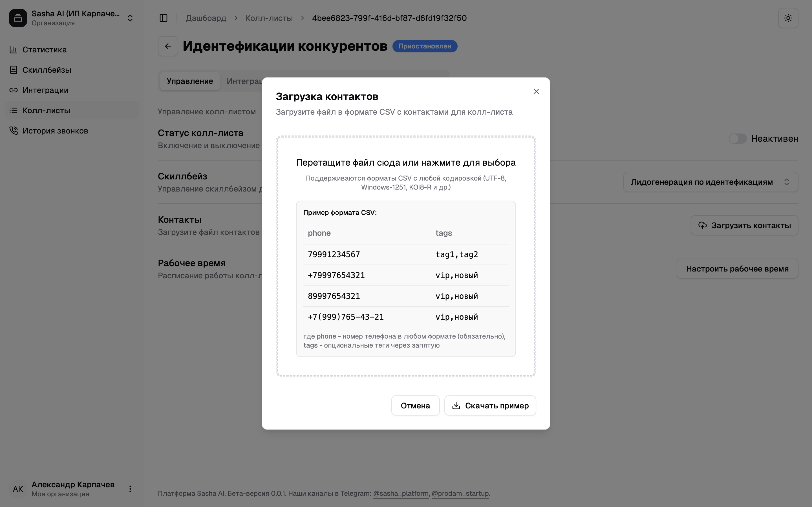The height and width of the screenshot is (507, 812).
Task: Click the Дашбоард breadcrumb link
Action: (x=206, y=18)
